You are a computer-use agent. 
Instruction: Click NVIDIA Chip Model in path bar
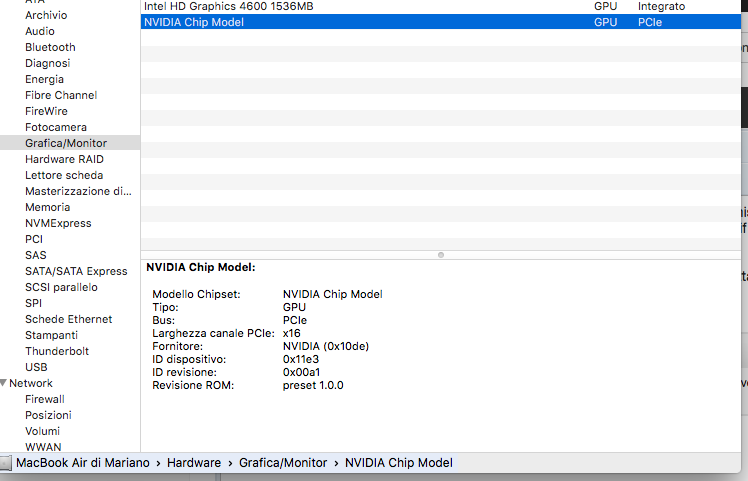399,463
